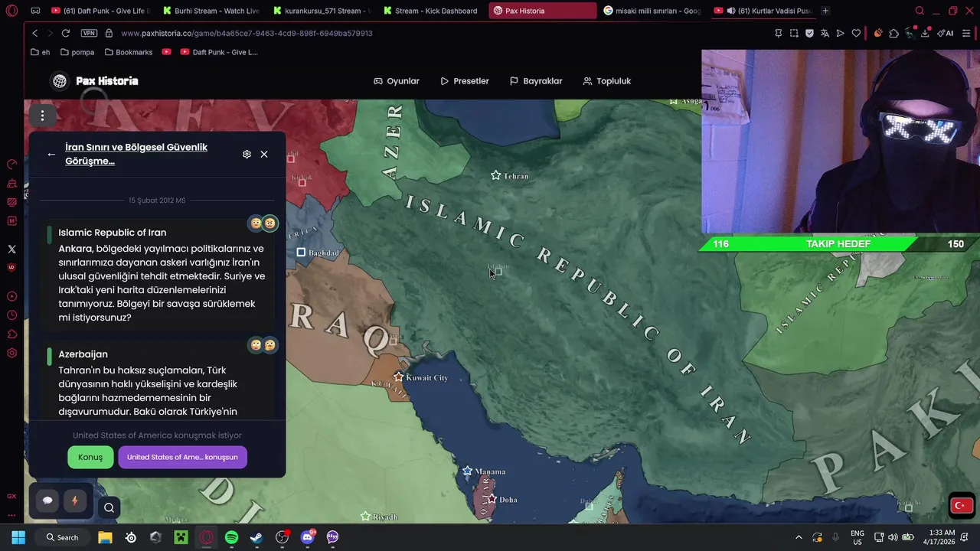
Task: Open the page translate icon
Action: 825,33
